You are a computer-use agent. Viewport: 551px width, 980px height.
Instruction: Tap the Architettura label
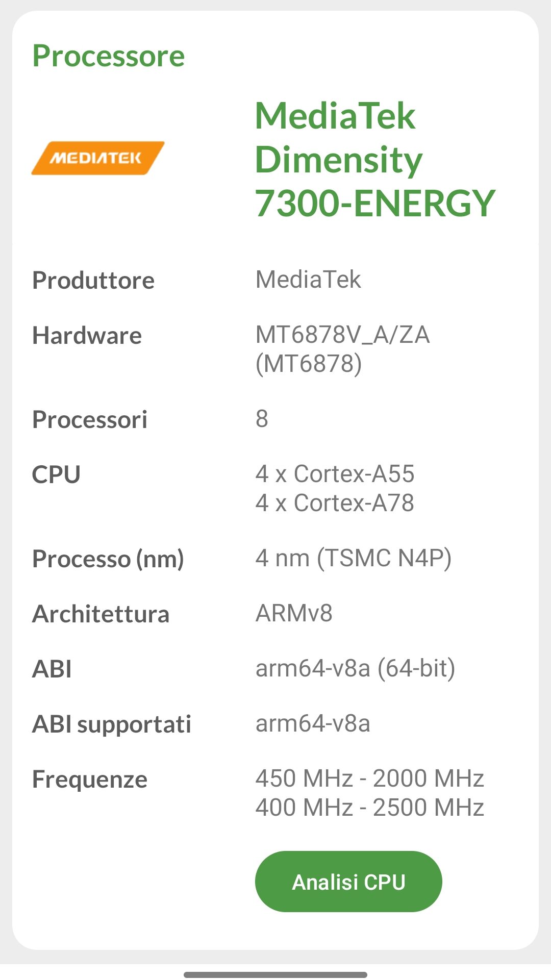[101, 614]
